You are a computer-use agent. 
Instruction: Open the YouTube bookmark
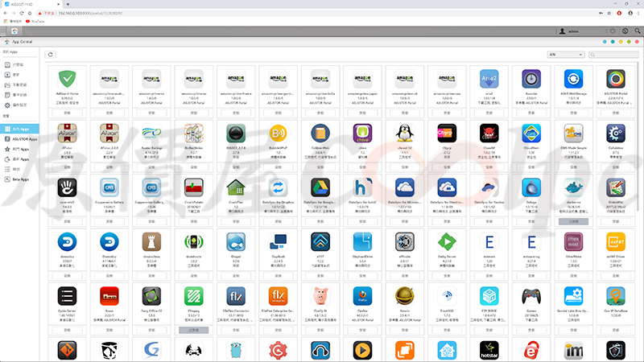tap(35, 22)
